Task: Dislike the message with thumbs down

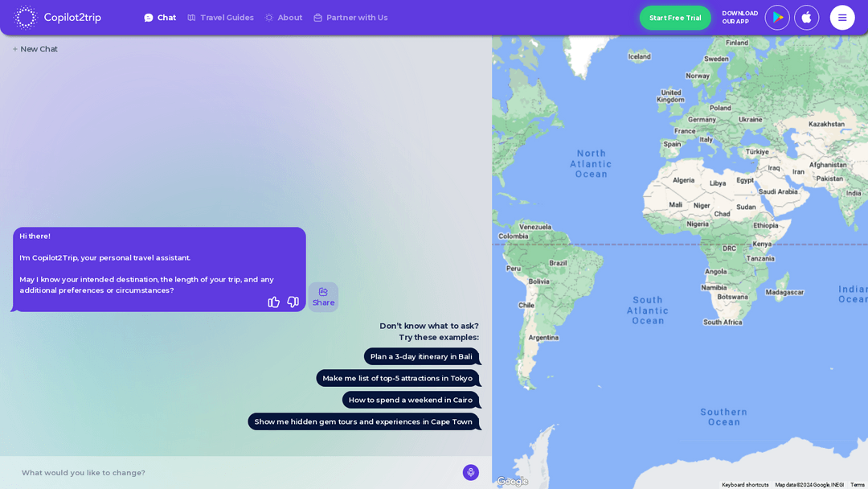Action: click(293, 302)
